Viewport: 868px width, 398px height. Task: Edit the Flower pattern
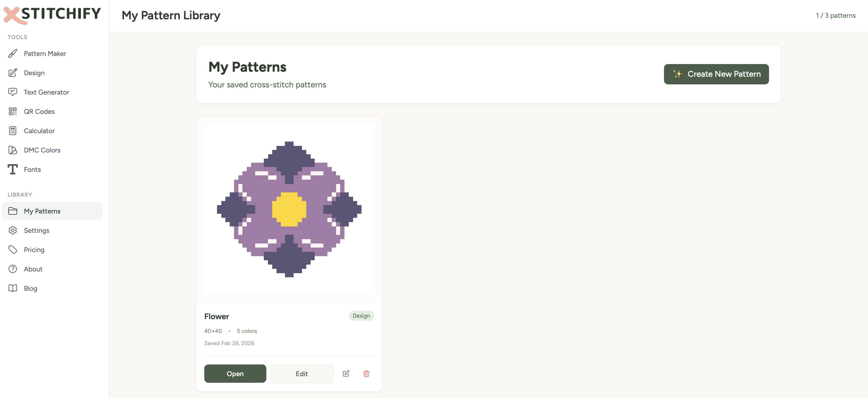tap(301, 373)
